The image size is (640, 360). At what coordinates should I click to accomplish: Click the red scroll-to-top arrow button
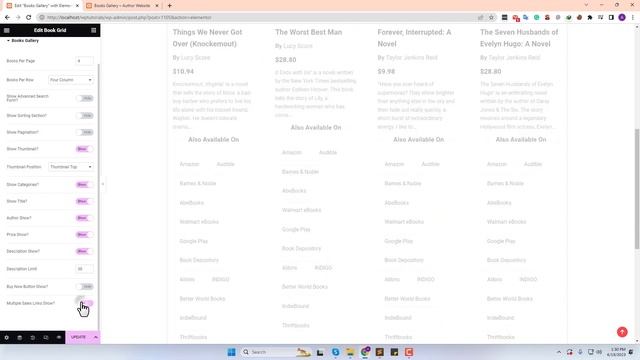pos(622,332)
